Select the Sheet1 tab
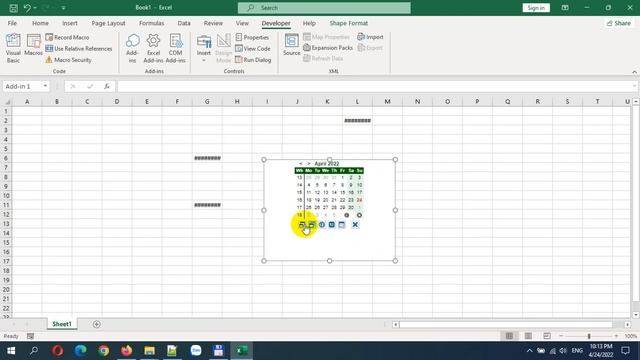This screenshot has height=360, width=640. (x=62, y=324)
